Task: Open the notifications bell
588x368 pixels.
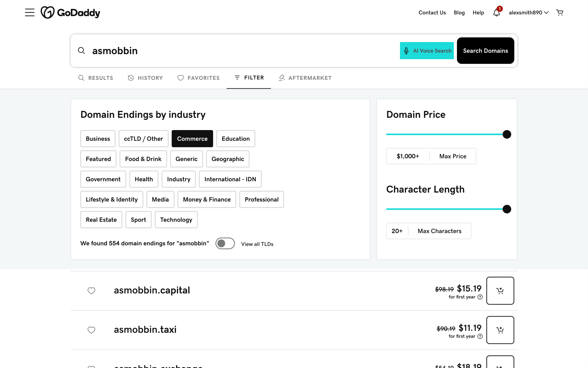Action: tap(496, 13)
